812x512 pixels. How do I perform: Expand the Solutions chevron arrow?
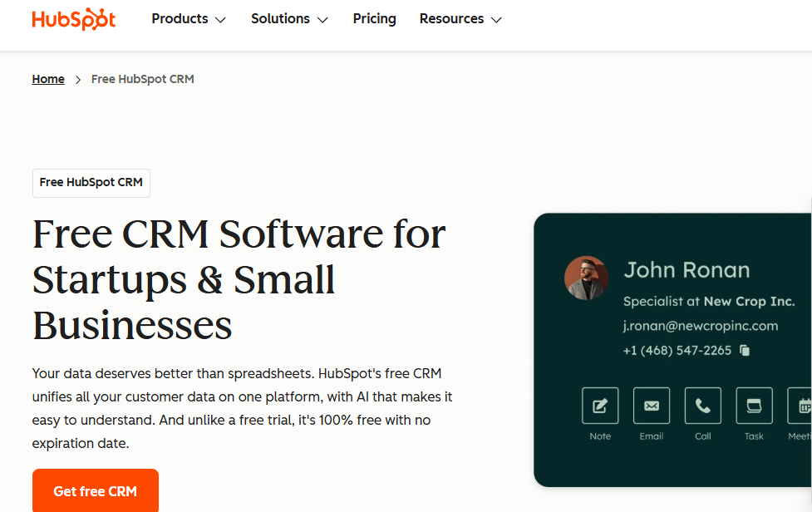(322, 20)
